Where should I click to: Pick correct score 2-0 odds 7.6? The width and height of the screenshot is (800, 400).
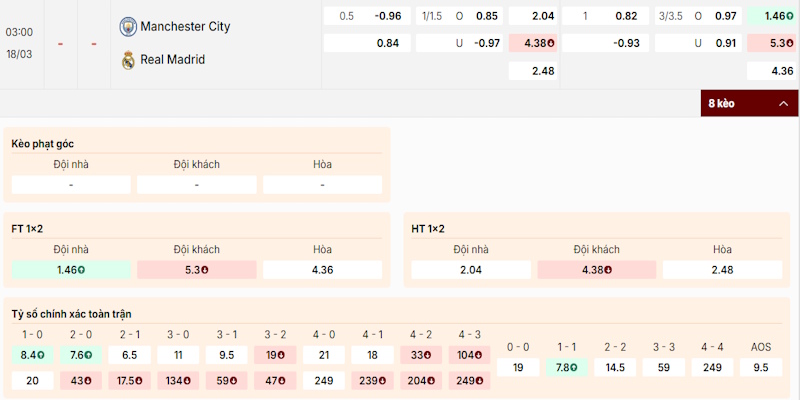tap(81, 355)
